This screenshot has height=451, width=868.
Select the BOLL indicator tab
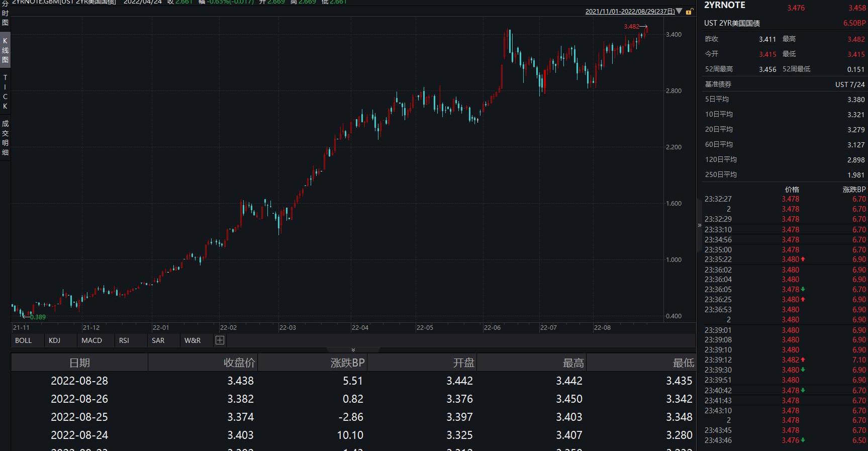(x=23, y=340)
